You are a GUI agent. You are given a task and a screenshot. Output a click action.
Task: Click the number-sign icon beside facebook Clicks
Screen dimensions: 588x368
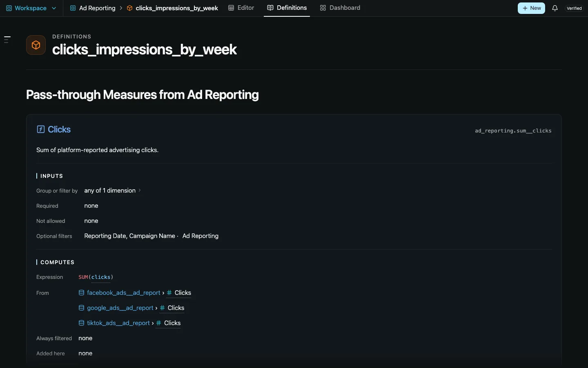pos(169,293)
